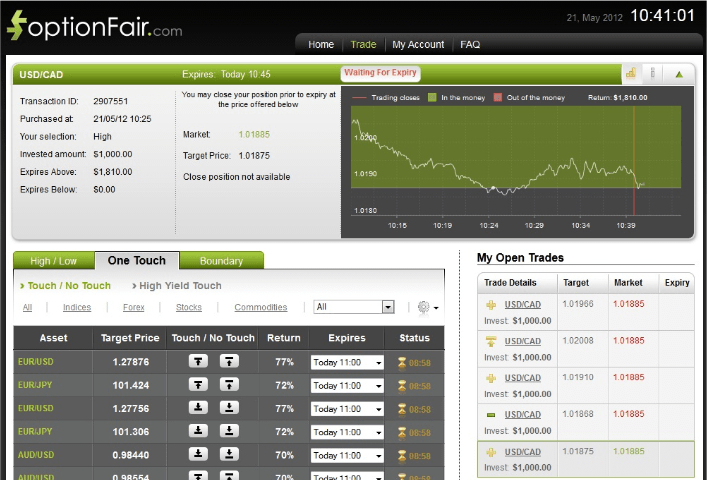
Task: Click the info icon in USD/CAD header
Action: pyautogui.click(x=654, y=73)
